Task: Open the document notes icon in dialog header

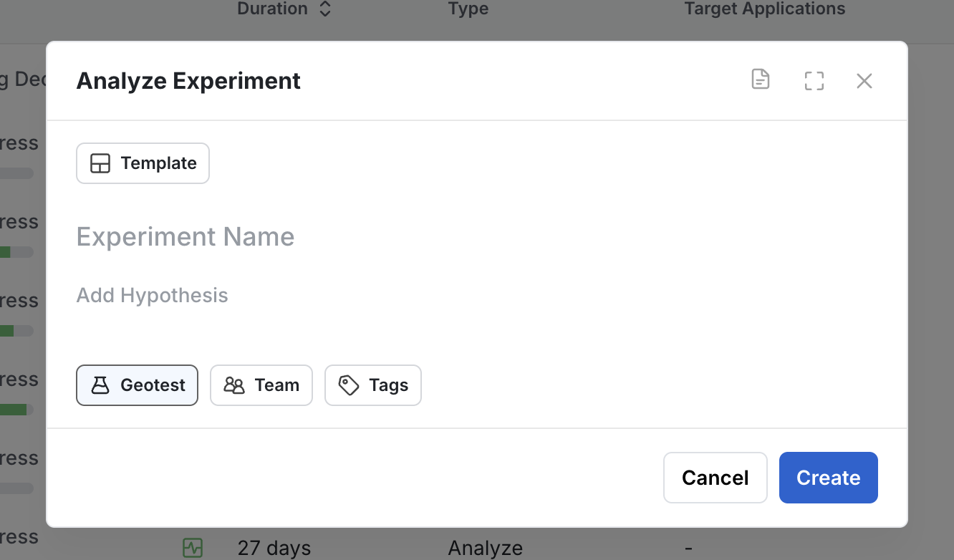Action: 760,80
